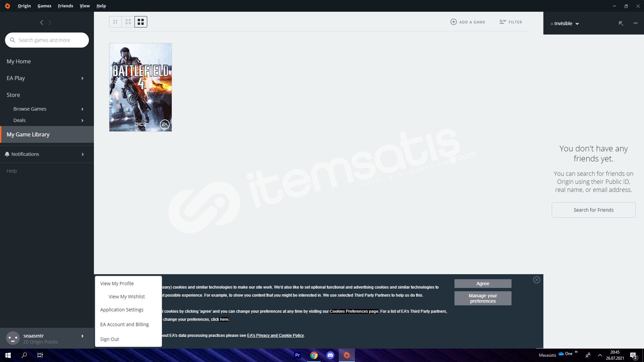
Task: Choose Sign Out from the menu
Action: [110, 339]
